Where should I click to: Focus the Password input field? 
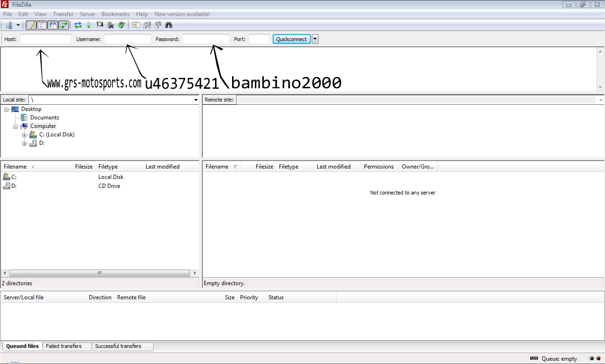tap(206, 39)
